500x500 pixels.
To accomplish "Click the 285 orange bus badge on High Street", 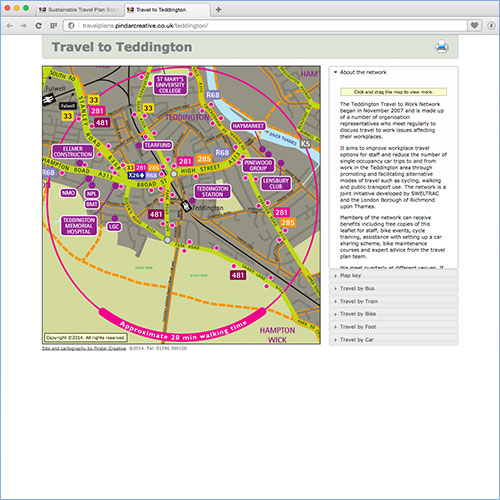I will [204, 159].
